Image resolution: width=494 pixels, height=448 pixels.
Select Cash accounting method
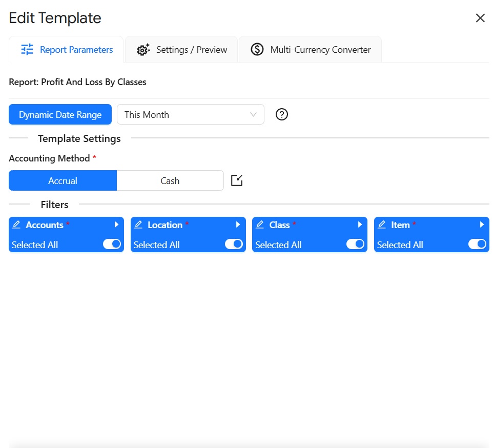coord(170,180)
